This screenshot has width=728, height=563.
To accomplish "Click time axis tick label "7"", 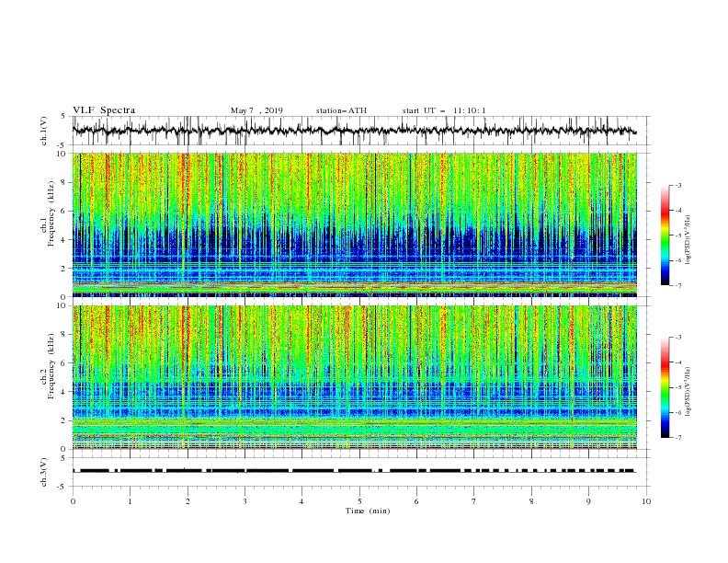I will pos(474,501).
